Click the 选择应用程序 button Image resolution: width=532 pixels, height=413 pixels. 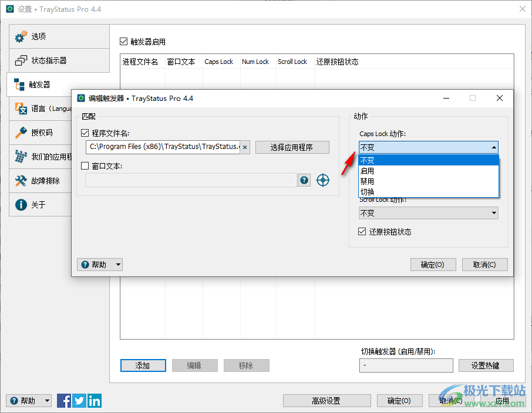point(292,147)
